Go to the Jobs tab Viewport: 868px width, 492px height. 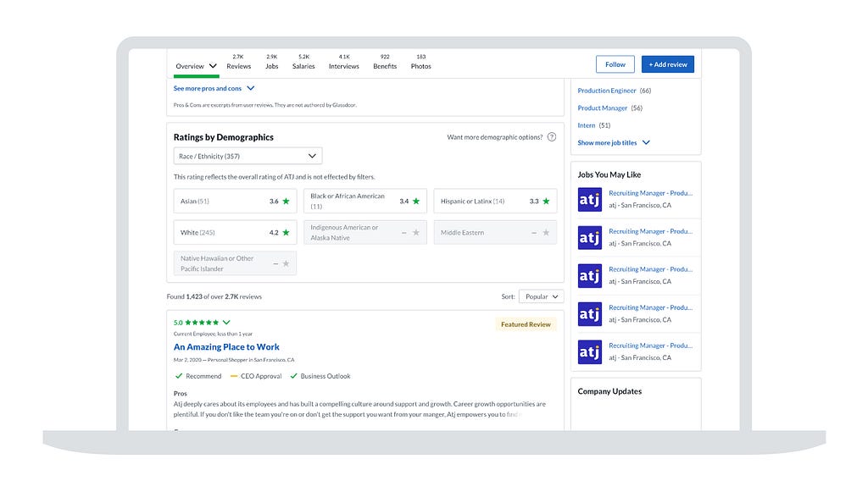pyautogui.click(x=272, y=62)
